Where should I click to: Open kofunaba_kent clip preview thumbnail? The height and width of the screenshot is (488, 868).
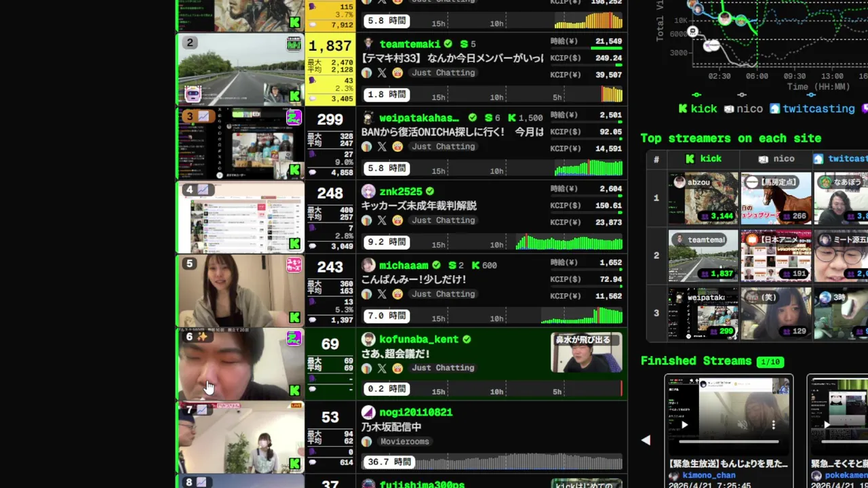click(x=587, y=353)
